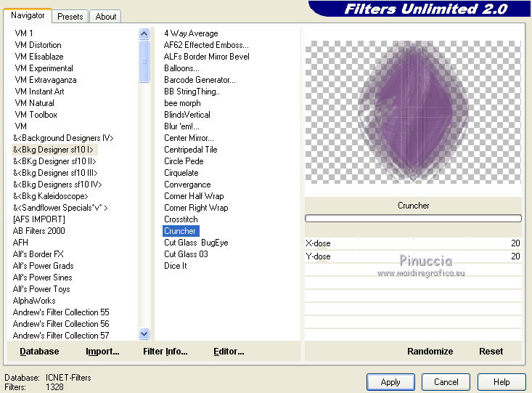Open the Presets tab
532x393 pixels.
(70, 17)
